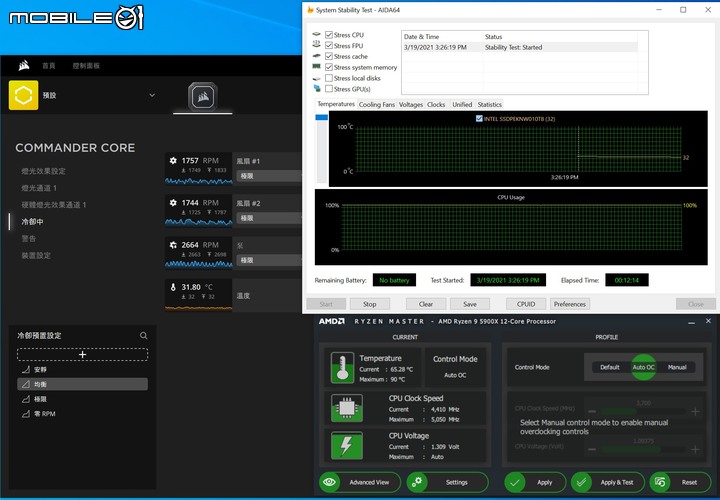The image size is (720, 500).
Task: Expand the 預設 profile dropdown chevron
Action: pos(152,95)
